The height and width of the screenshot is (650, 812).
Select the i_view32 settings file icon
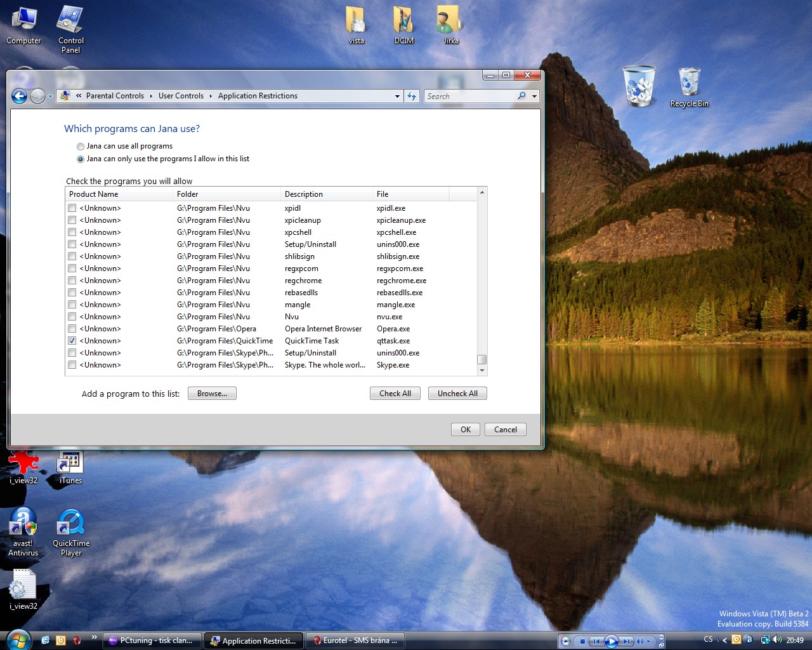pos(23,590)
